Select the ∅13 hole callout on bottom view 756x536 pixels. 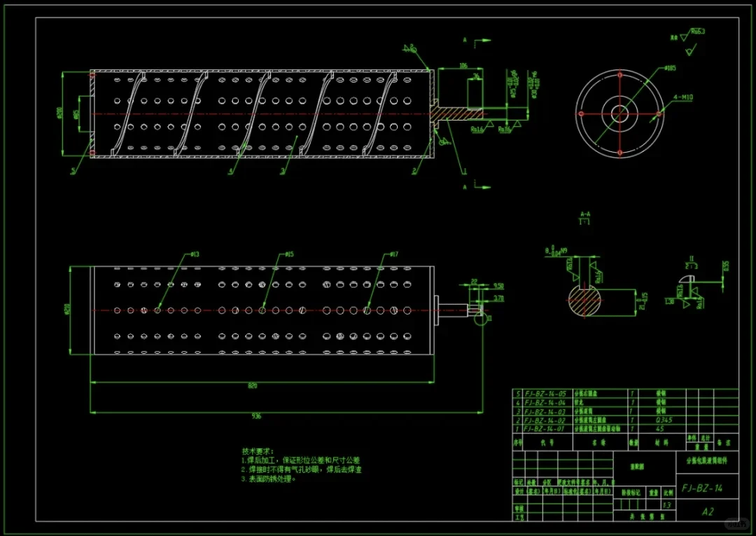[x=195, y=254]
